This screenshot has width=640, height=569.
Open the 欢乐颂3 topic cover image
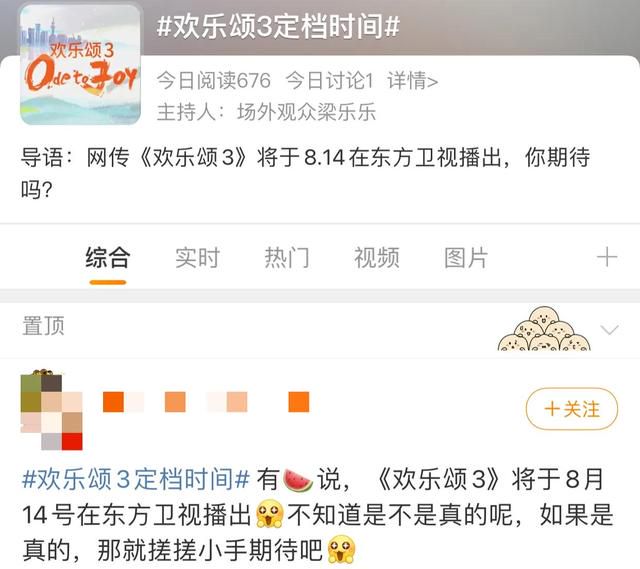click(x=80, y=64)
